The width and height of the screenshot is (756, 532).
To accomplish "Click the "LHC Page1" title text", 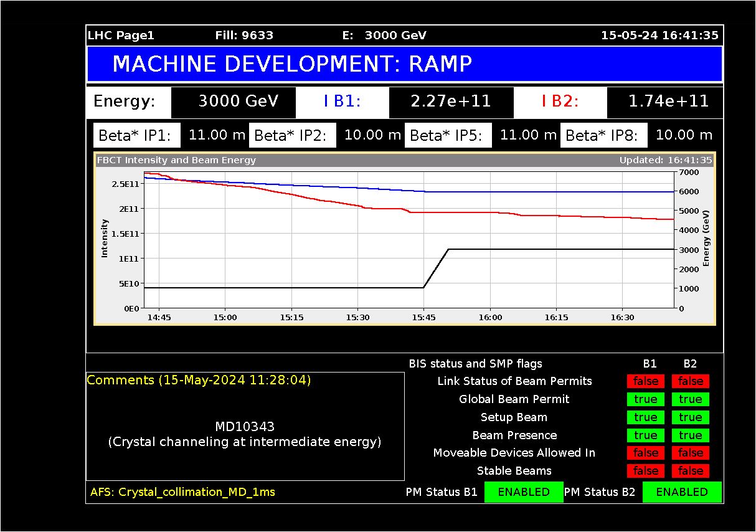I will (121, 36).
